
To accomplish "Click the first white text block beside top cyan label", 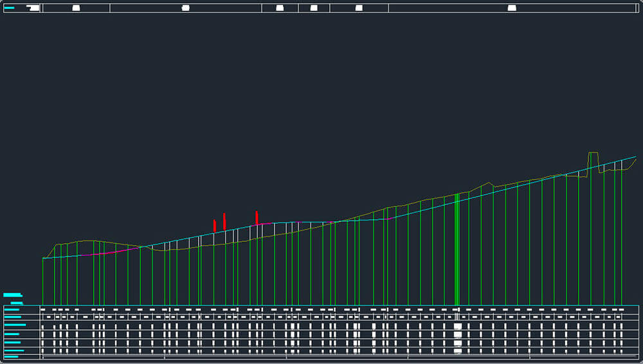I will (x=33, y=8).
